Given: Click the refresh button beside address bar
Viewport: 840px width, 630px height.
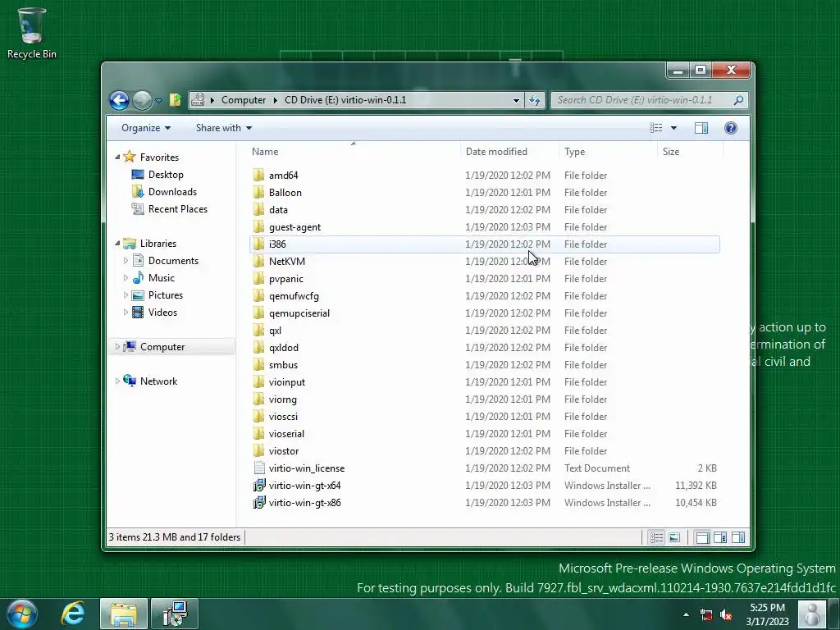Looking at the screenshot, I should coord(535,100).
